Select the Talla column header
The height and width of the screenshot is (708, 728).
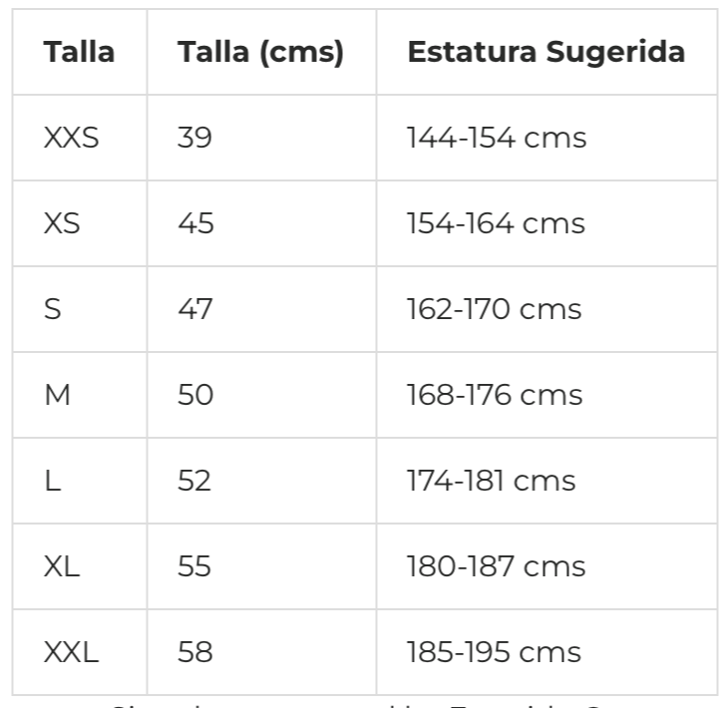point(80,52)
